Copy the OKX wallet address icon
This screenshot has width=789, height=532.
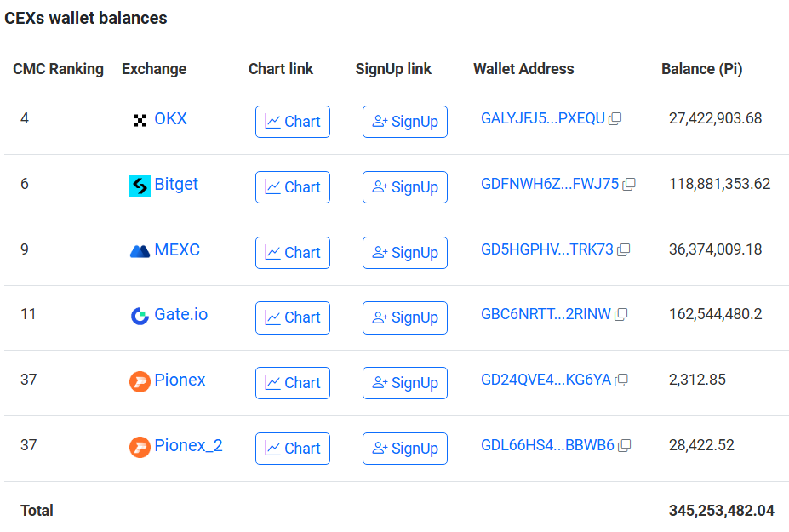[x=615, y=119]
